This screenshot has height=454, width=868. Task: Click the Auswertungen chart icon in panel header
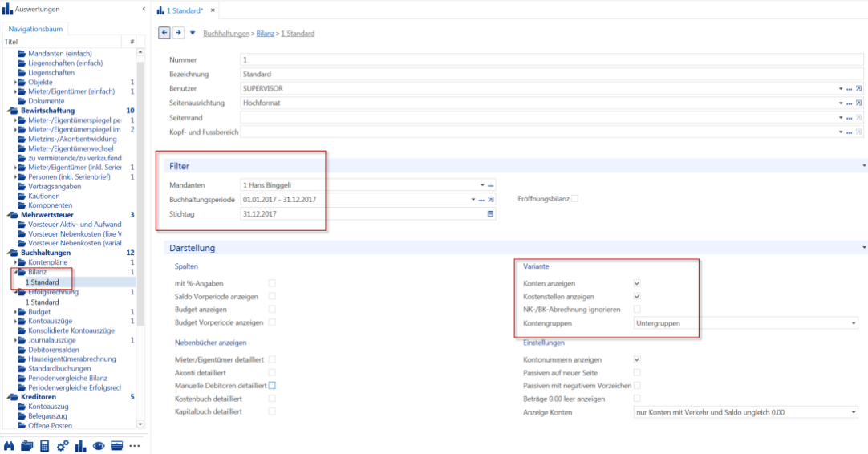[7, 9]
